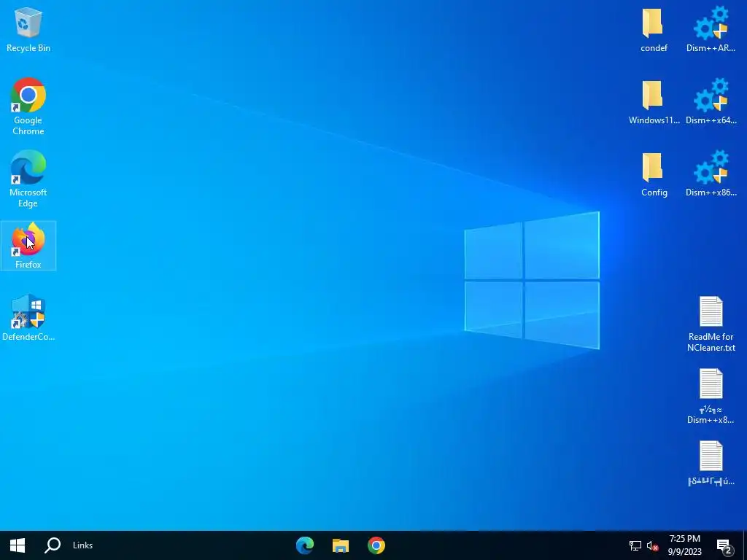This screenshot has height=560, width=747.
Task: Open File Explorer from the taskbar
Action: tap(341, 545)
